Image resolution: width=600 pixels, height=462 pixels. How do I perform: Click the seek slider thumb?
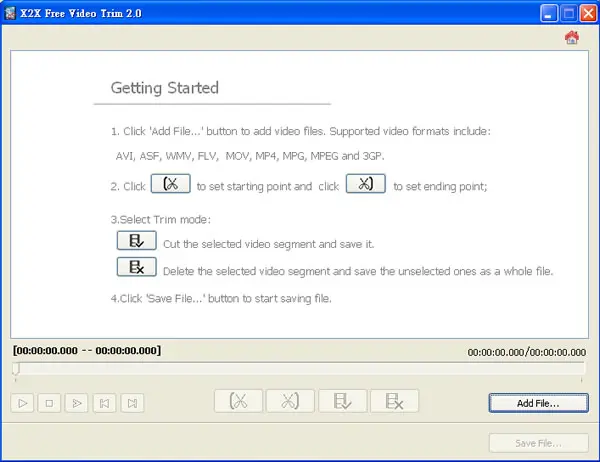click(x=16, y=369)
